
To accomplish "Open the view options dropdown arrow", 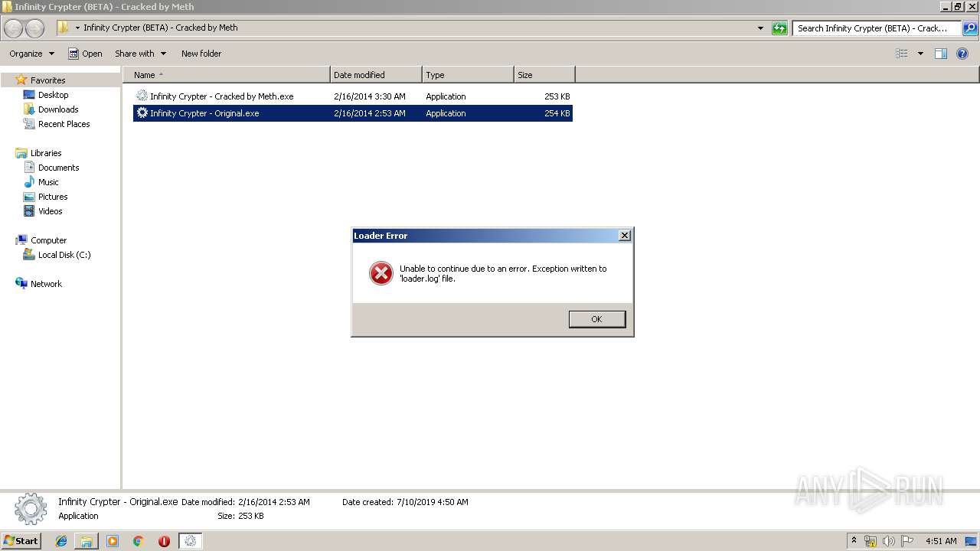I will point(920,54).
